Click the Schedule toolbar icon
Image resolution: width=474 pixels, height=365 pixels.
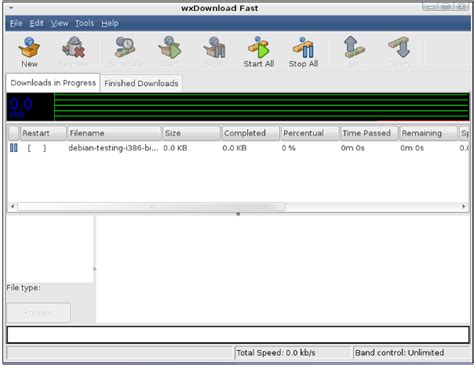click(125, 52)
